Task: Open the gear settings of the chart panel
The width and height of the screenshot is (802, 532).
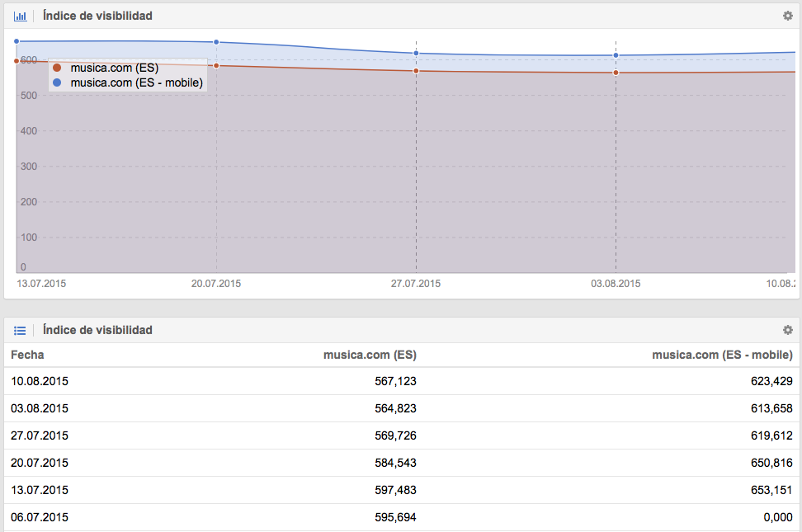Action: tap(787, 16)
